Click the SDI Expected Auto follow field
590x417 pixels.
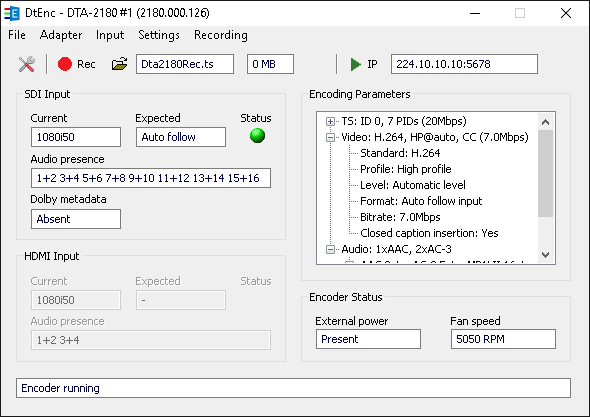pyautogui.click(x=181, y=137)
